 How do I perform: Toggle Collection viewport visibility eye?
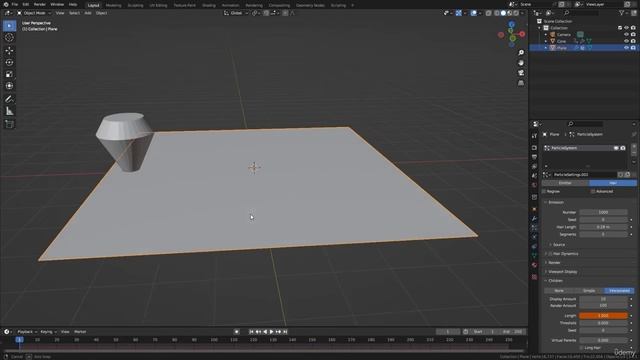coord(626,28)
